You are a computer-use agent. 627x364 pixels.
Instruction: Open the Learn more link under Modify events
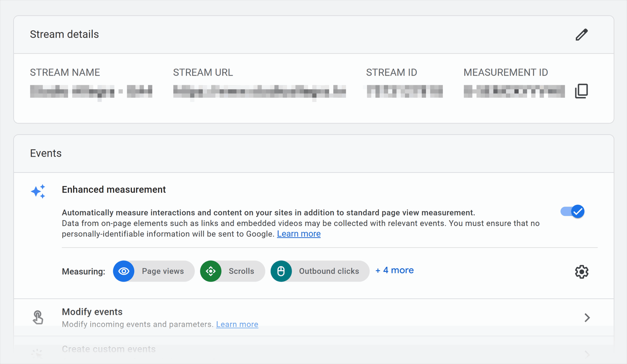(x=237, y=324)
